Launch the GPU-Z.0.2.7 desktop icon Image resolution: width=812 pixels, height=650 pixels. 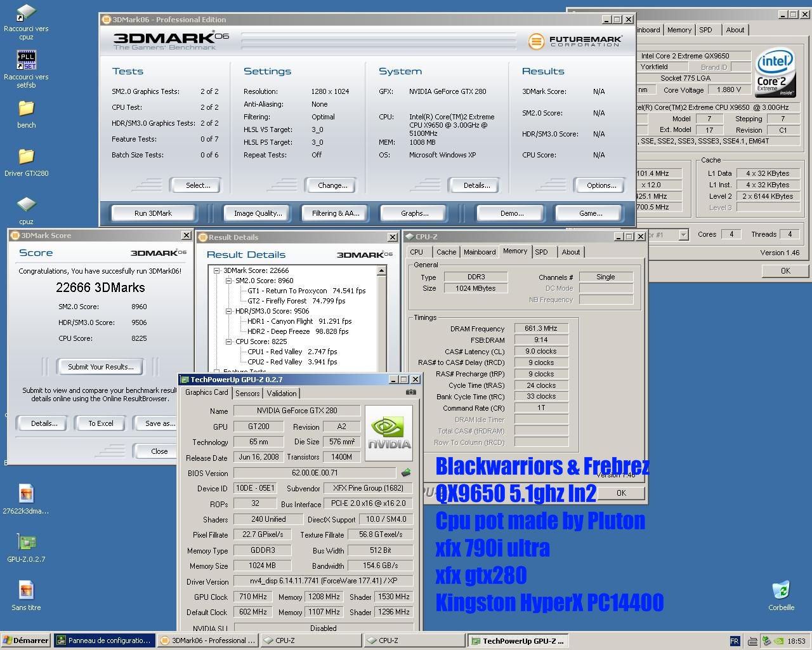coord(26,548)
